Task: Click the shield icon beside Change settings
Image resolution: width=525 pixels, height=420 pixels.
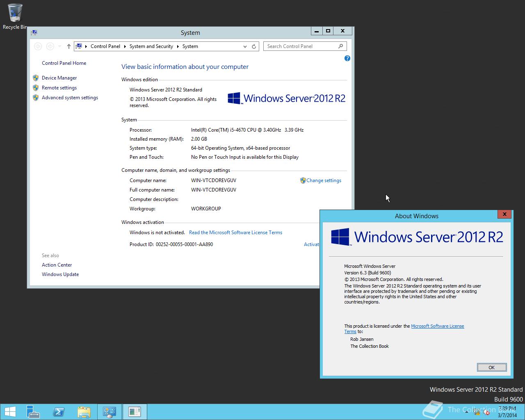Action: pos(303,180)
